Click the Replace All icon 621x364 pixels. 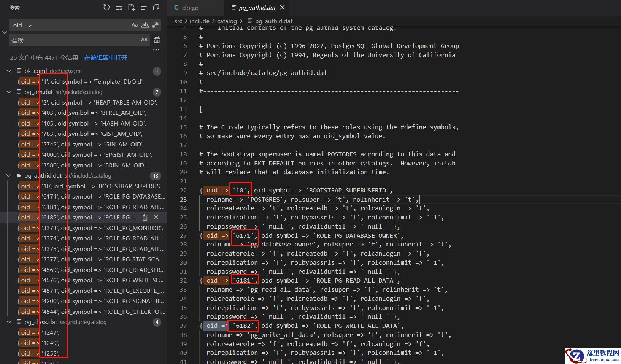(157, 40)
